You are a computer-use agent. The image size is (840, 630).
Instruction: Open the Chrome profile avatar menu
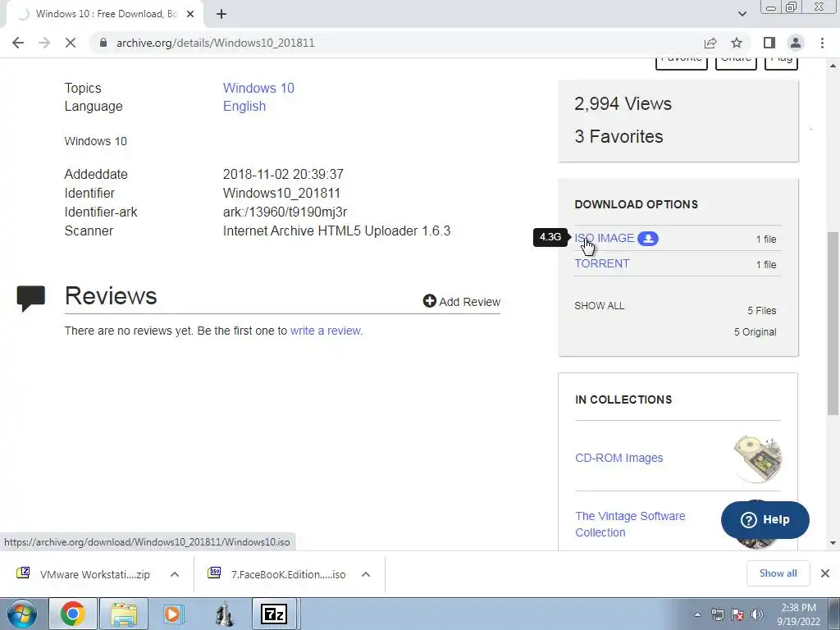(796, 43)
